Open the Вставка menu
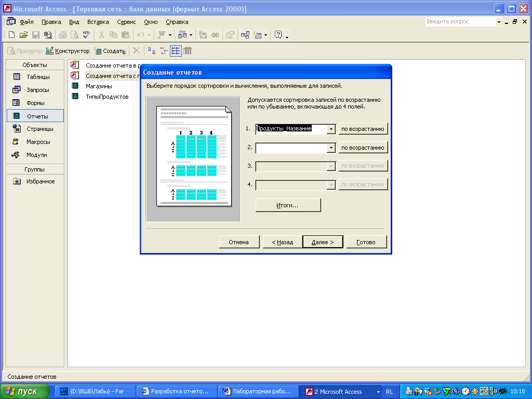 [x=98, y=22]
